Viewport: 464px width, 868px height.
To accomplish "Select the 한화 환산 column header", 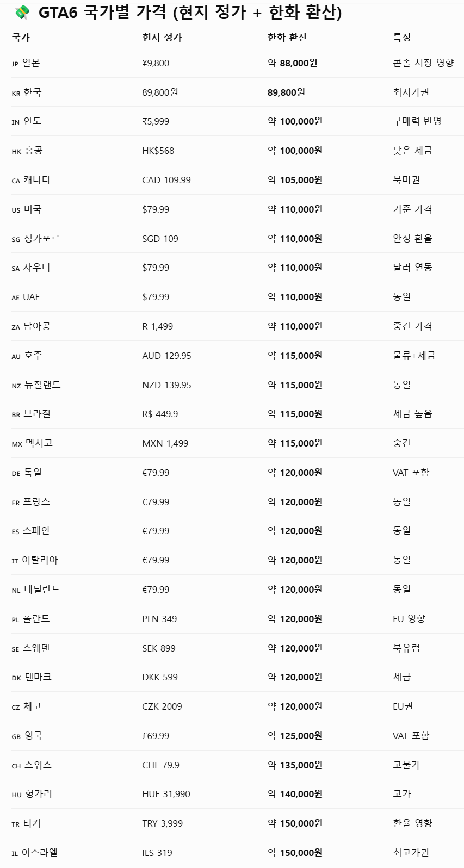I will 287,37.
